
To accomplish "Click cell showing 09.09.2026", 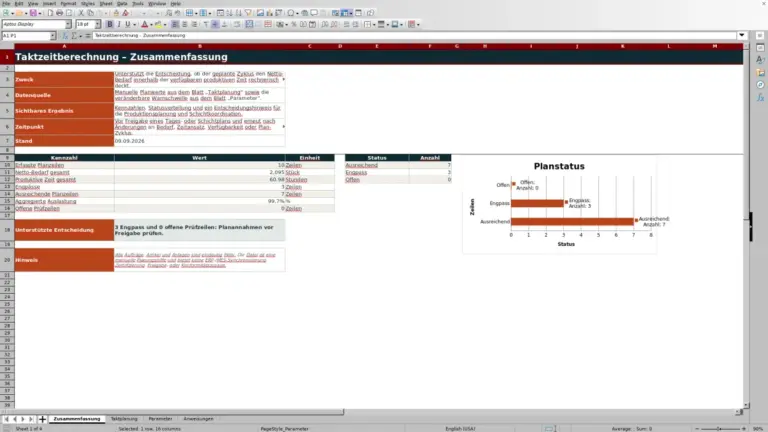I will [199, 141].
